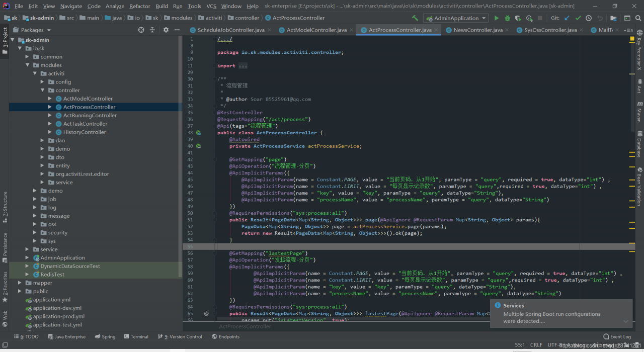Viewport: 644px width, 352px height.
Task: Select ActTaskController in the tree
Action: click(85, 124)
